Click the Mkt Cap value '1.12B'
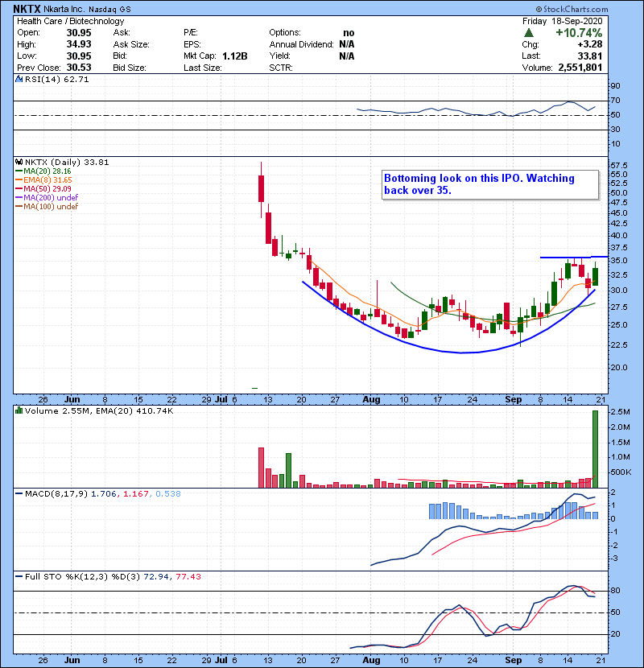This screenshot has width=644, height=668. (235, 56)
